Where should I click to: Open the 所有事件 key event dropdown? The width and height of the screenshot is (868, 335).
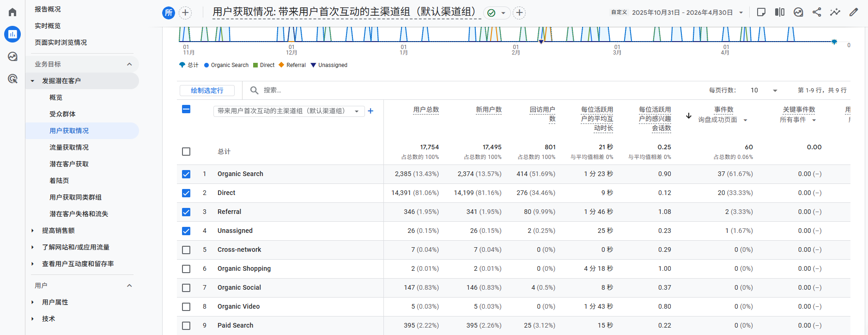798,120
